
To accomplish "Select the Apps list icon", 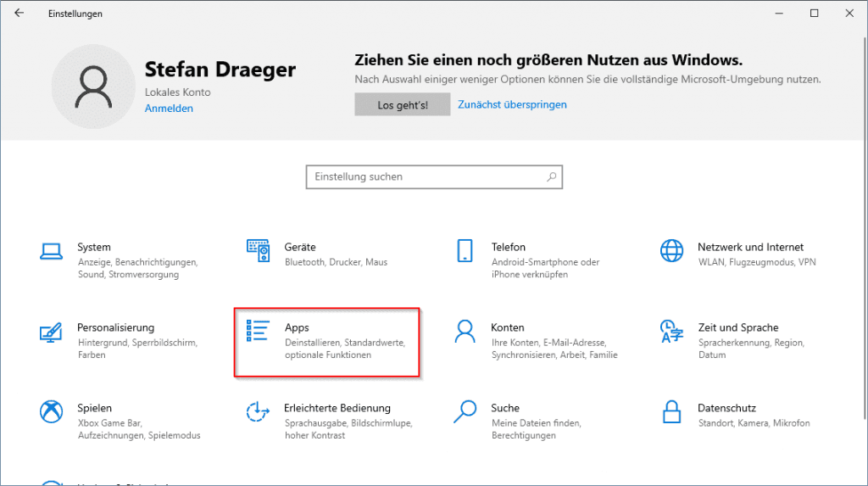I will (258, 332).
